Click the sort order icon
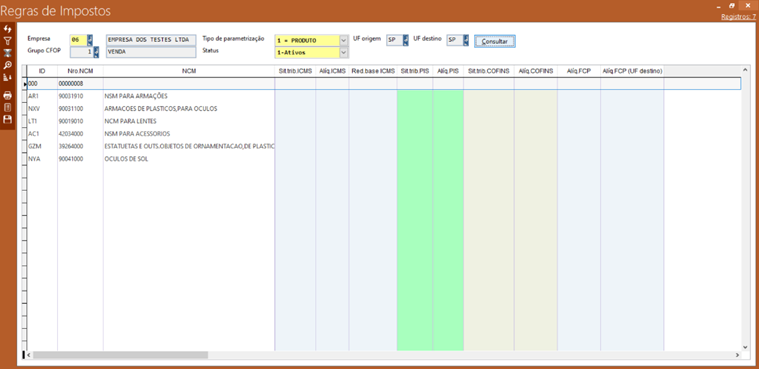This screenshot has width=759, height=369. pyautogui.click(x=7, y=77)
